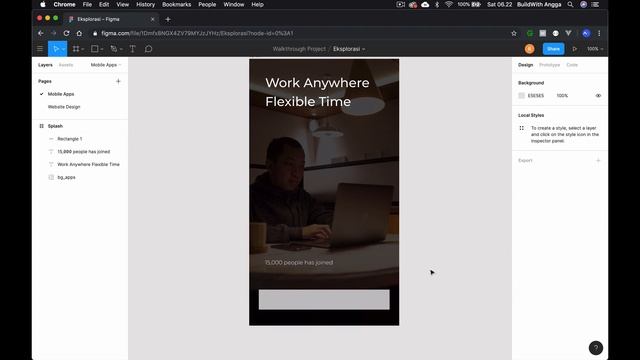
Task: Switch to the Design tab
Action: tap(525, 65)
